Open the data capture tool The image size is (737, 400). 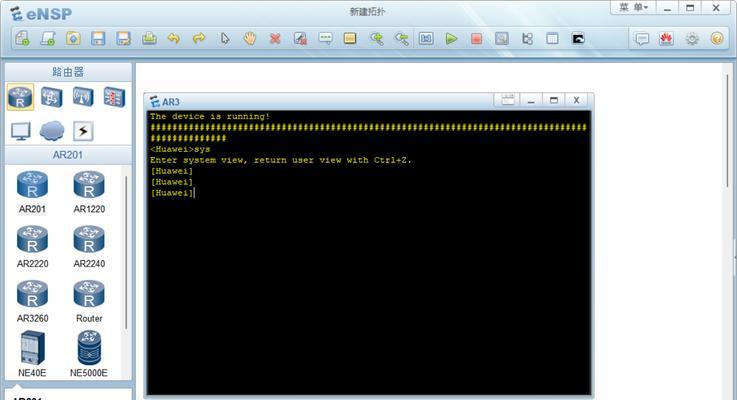point(502,38)
